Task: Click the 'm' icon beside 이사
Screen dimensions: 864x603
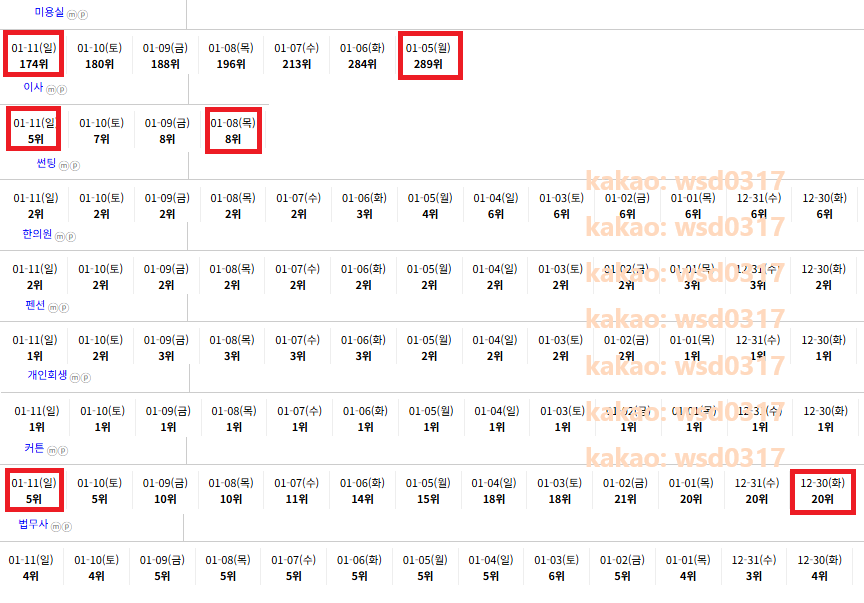Action: pos(51,90)
